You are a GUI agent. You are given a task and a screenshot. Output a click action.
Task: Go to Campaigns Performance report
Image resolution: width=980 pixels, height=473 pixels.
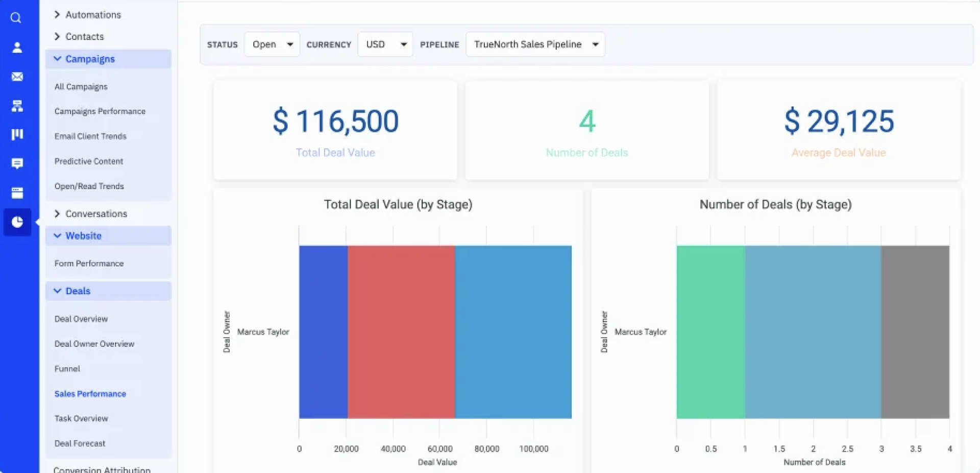[100, 111]
